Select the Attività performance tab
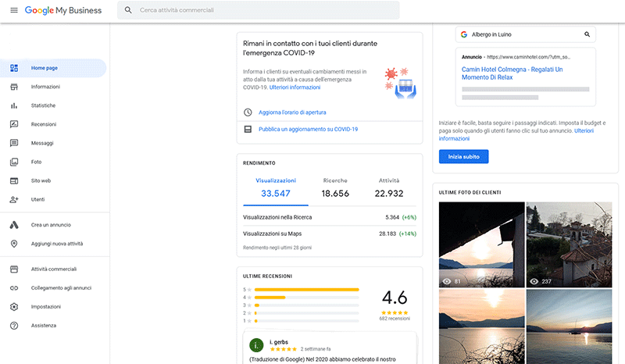Viewport: 625px width, 364px height. coord(389,188)
